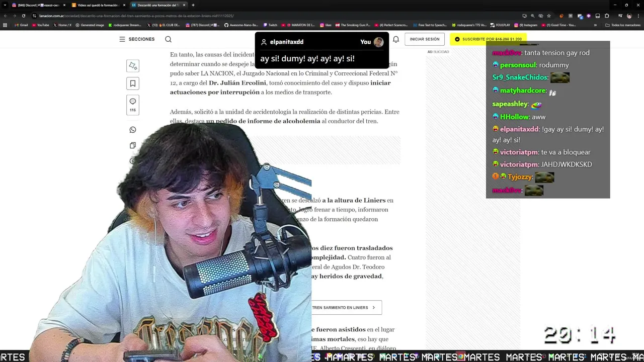
Task: Click chat message 'te va a bloquear'
Action: coord(566,152)
